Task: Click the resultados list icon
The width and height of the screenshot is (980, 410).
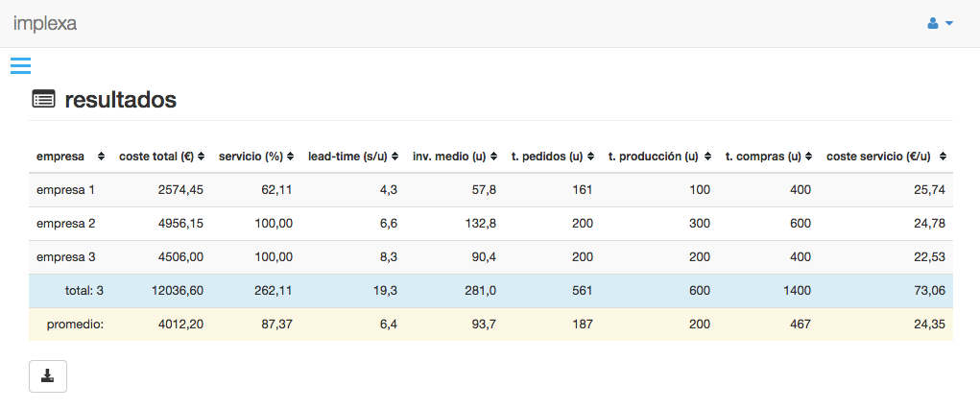Action: click(43, 99)
